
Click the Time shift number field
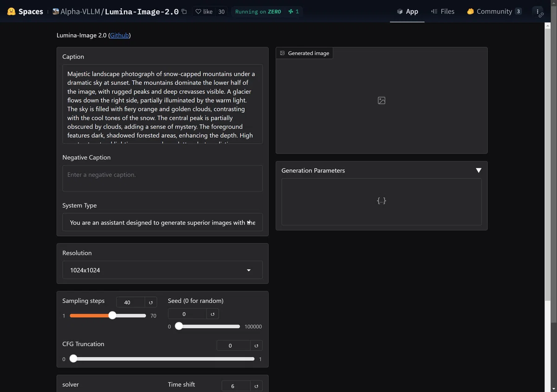pos(236,386)
